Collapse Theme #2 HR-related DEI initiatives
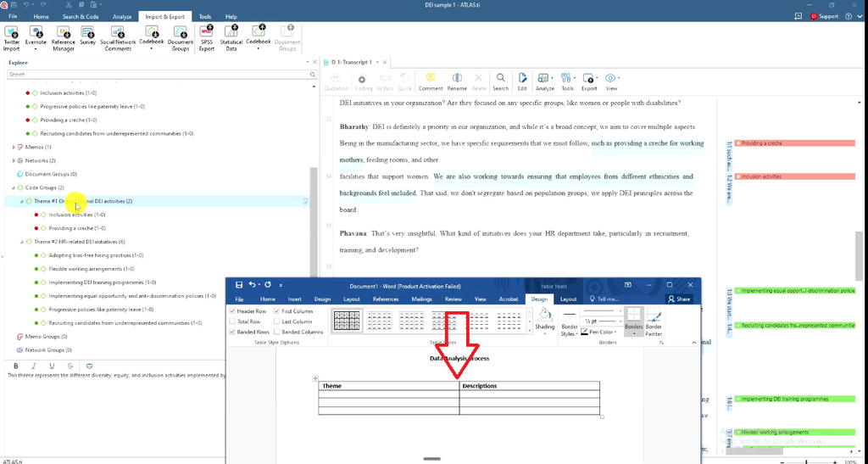 [x=22, y=242]
